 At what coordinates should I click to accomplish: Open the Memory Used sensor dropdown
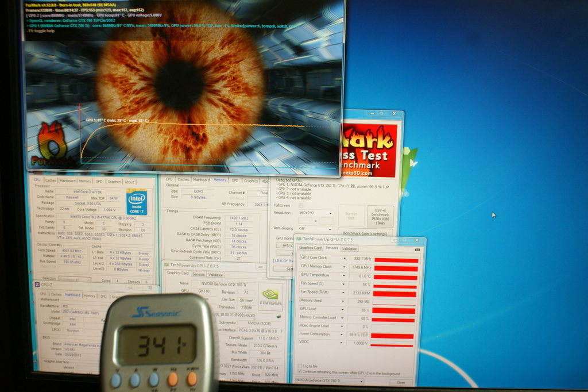tap(342, 301)
